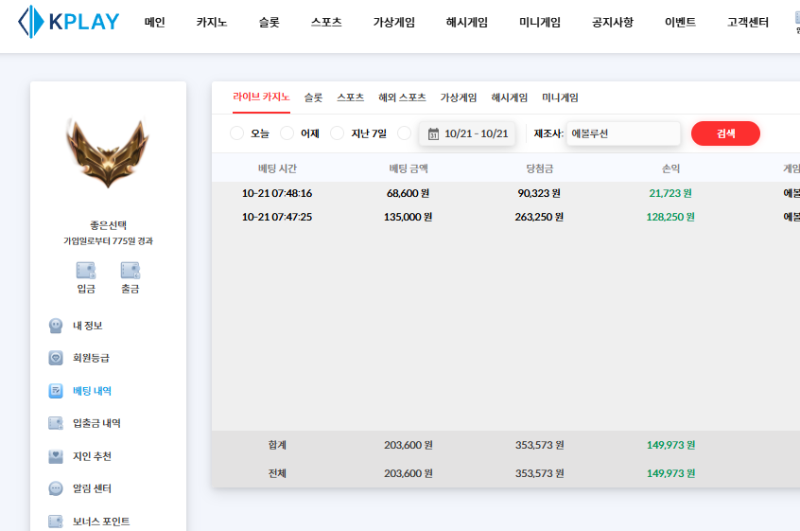Open 공지사항 in the top navigation
Screen dimensions: 800x531
pos(612,22)
